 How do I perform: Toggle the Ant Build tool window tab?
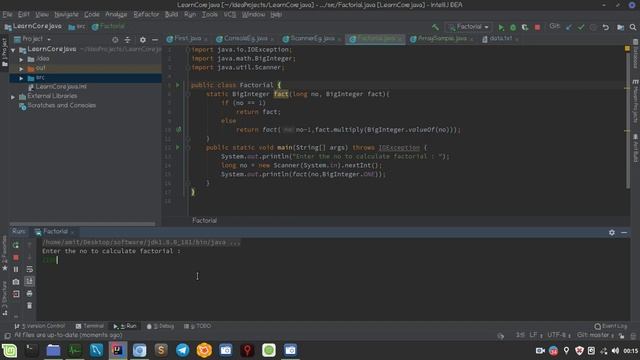point(636,148)
